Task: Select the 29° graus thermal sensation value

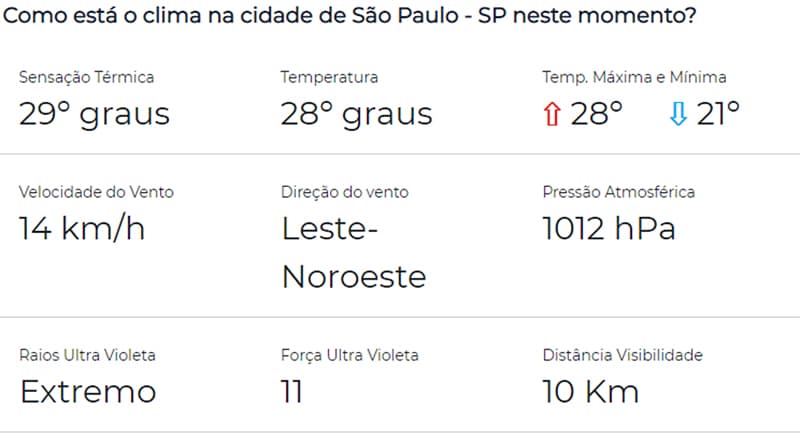Action: point(94,114)
